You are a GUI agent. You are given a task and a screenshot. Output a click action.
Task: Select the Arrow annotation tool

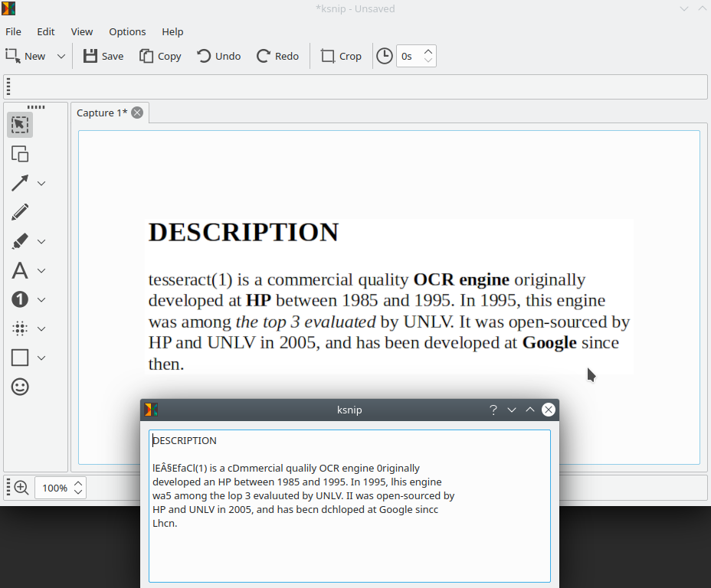19,182
